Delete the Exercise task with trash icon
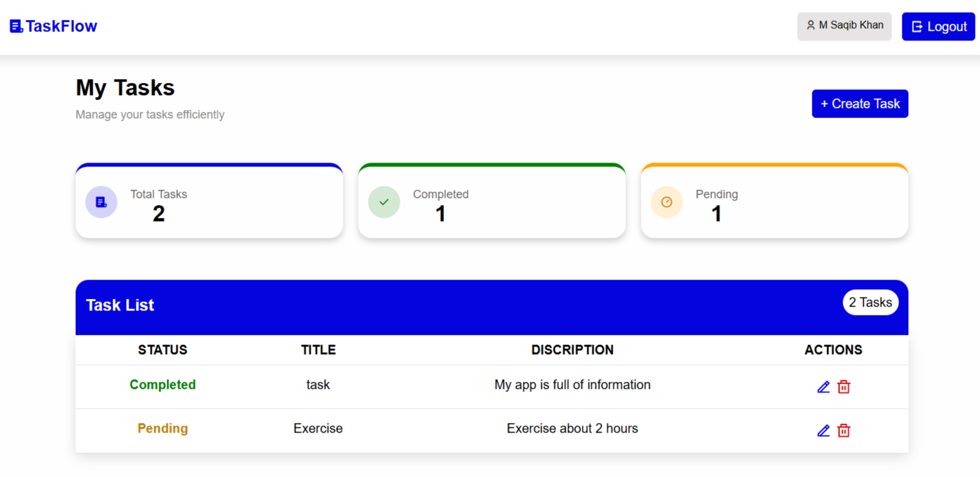The width and height of the screenshot is (980, 477). pyautogui.click(x=844, y=431)
